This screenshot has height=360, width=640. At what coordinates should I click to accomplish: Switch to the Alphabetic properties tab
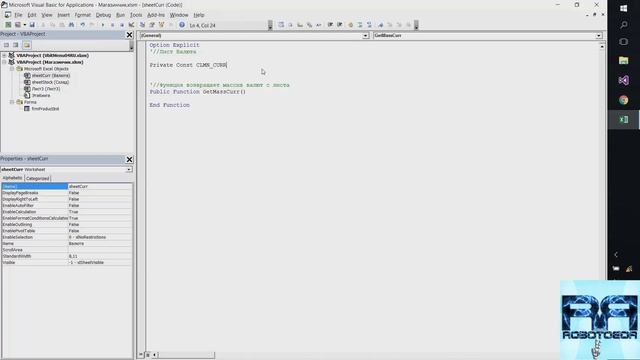12,178
